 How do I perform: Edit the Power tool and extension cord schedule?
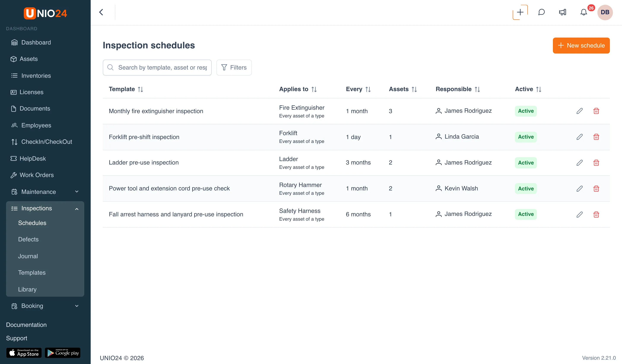579,189
